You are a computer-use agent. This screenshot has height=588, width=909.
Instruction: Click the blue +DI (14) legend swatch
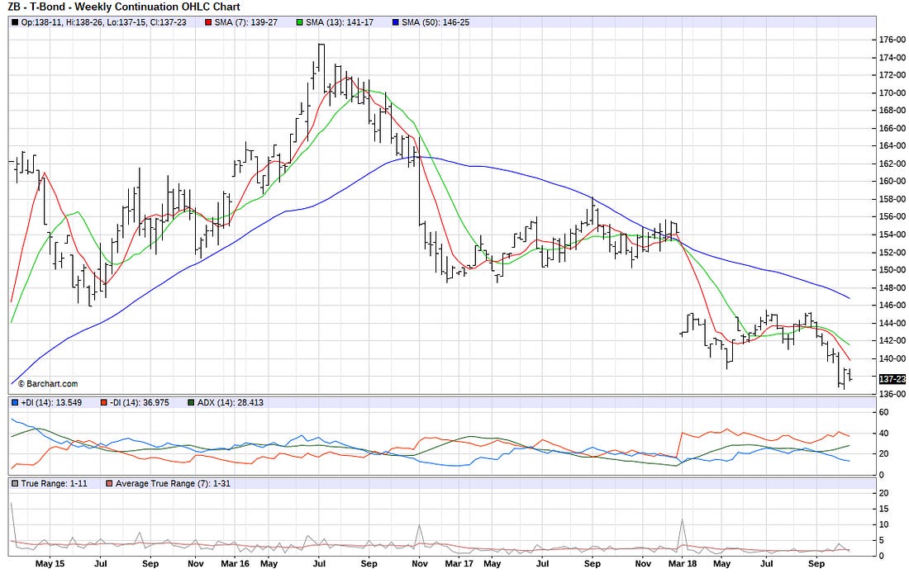(x=15, y=403)
